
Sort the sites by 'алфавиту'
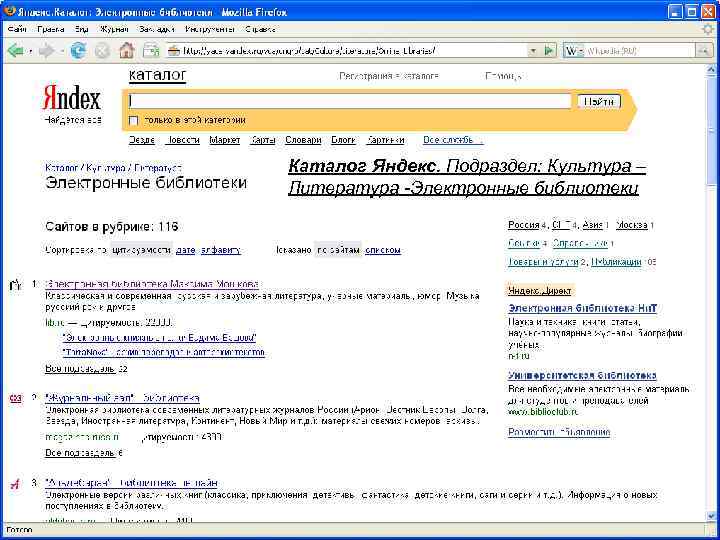coord(220,250)
